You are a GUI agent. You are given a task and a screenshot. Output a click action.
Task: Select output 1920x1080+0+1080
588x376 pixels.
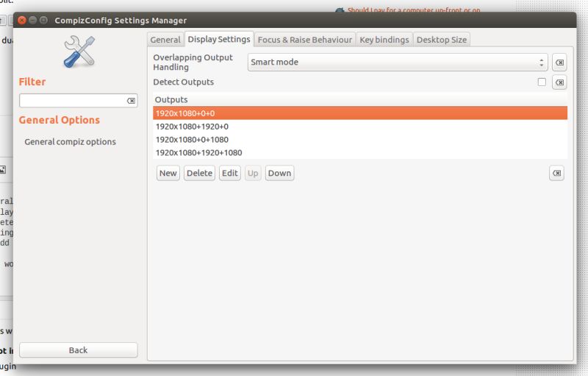360,140
